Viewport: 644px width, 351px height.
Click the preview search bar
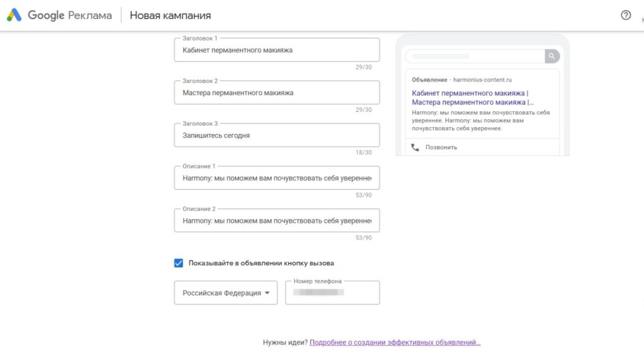[x=474, y=56]
